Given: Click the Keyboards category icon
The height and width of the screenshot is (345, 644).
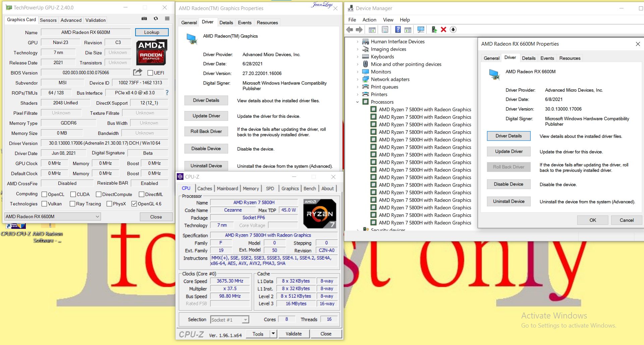Looking at the screenshot, I should coord(365,57).
